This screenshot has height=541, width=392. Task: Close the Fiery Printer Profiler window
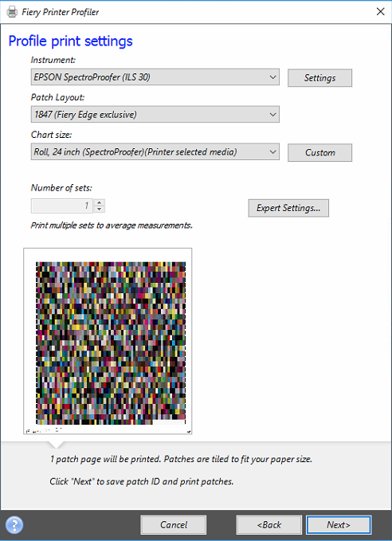click(380, 11)
